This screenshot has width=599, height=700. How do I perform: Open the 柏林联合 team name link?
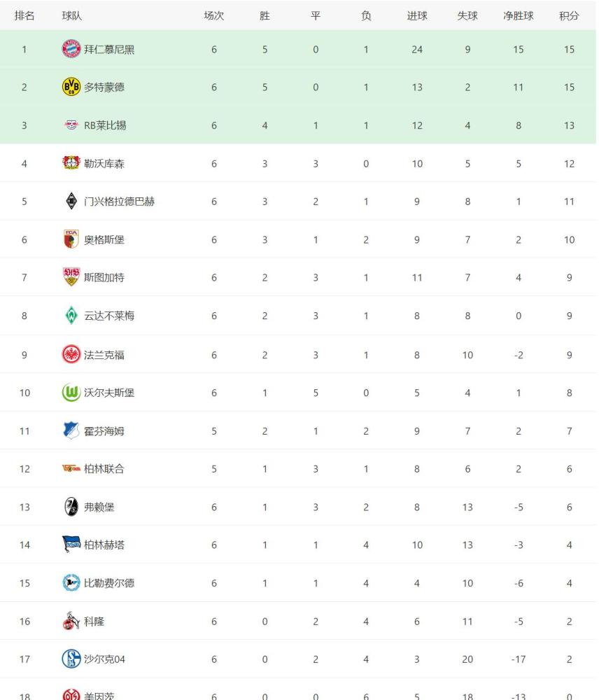click(x=104, y=469)
